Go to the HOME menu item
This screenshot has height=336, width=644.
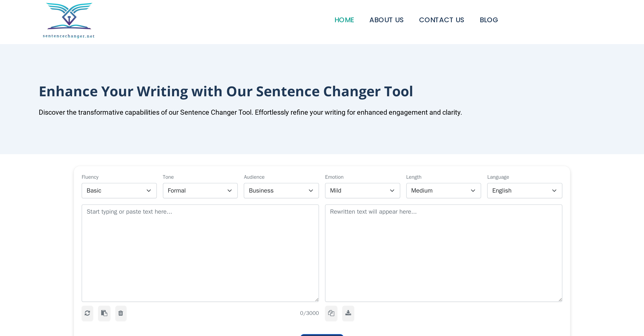click(x=344, y=20)
